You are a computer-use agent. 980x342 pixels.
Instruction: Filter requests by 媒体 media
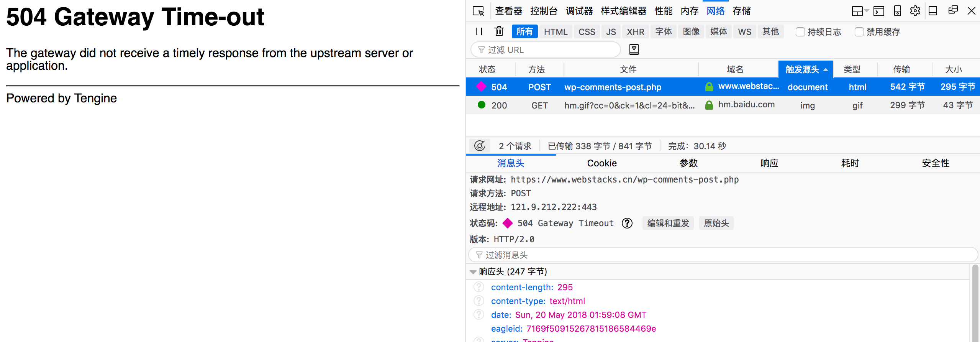[718, 31]
